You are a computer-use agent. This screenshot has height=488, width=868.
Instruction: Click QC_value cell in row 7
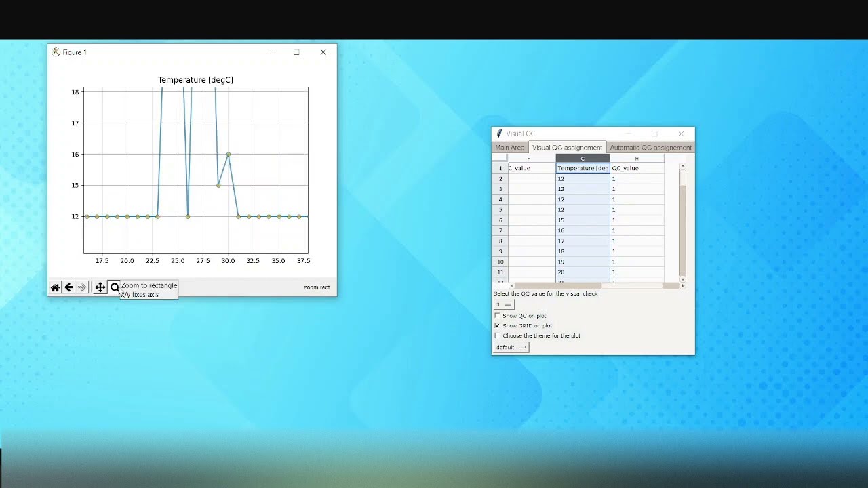637,230
